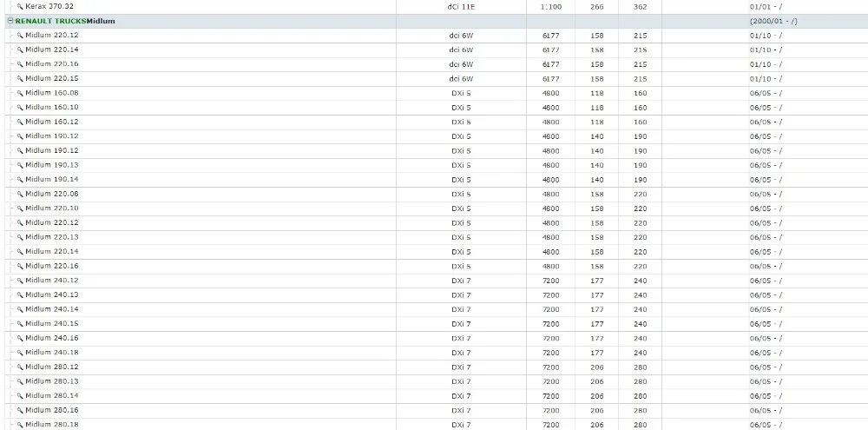Click the magnifier icon beside Kerax 370.32
868x430 pixels.
point(20,7)
